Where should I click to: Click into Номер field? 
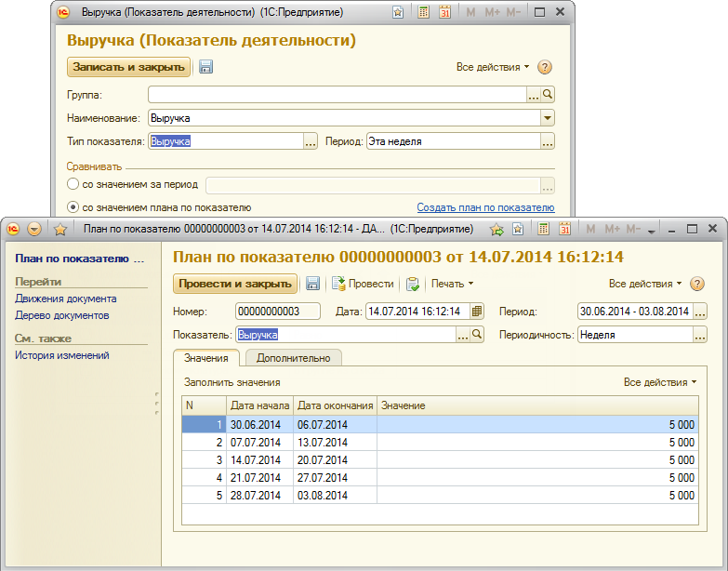pyautogui.click(x=278, y=311)
